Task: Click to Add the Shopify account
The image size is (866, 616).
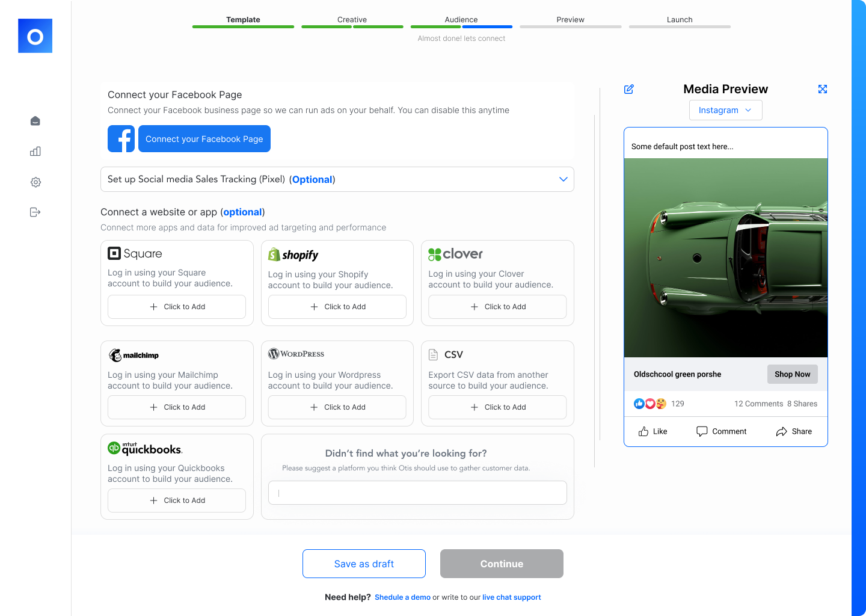Action: point(337,307)
